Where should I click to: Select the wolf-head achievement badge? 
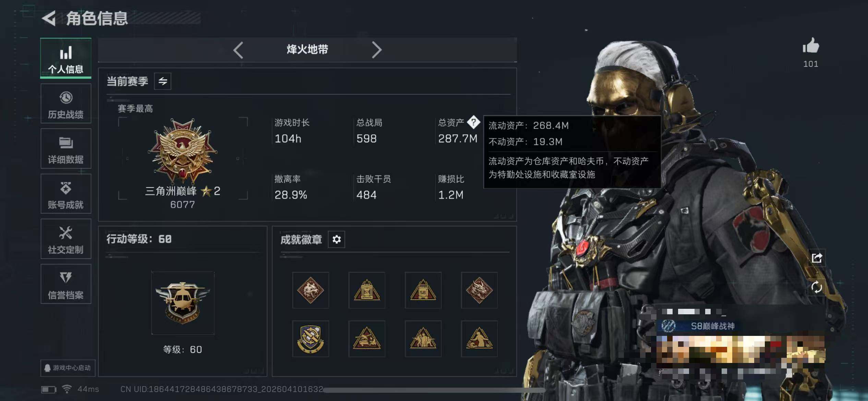[x=311, y=290]
